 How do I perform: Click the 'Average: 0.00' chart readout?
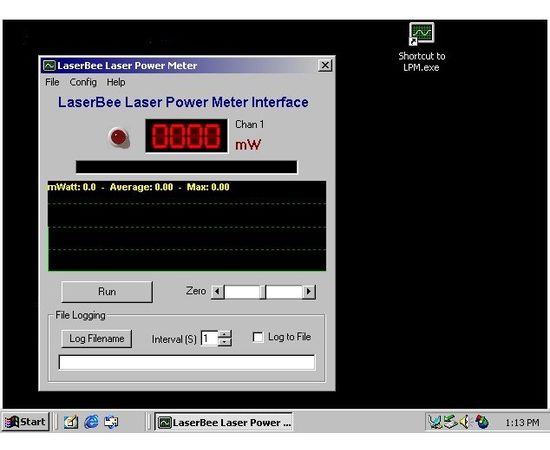tap(141, 187)
